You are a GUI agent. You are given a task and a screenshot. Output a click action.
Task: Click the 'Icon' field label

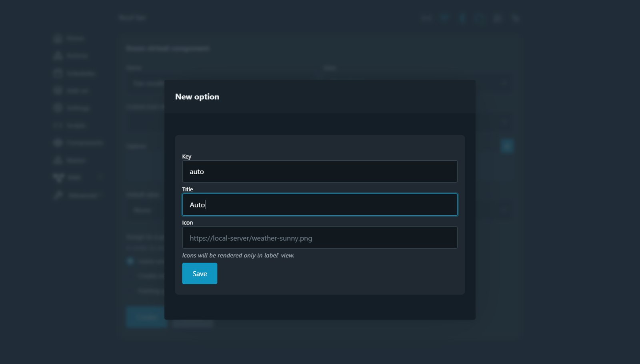(188, 223)
